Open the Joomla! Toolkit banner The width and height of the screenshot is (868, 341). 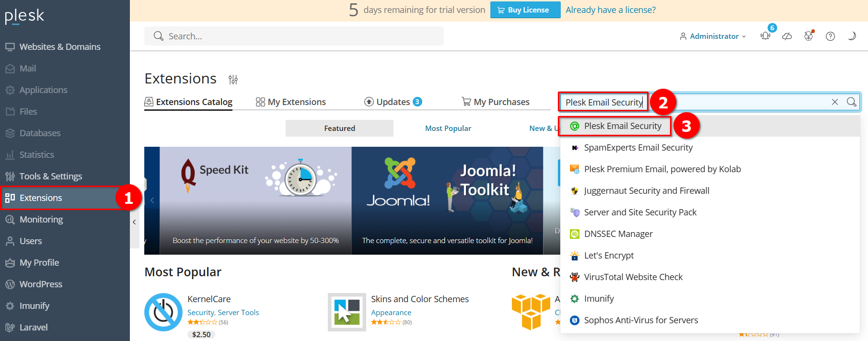tap(447, 200)
